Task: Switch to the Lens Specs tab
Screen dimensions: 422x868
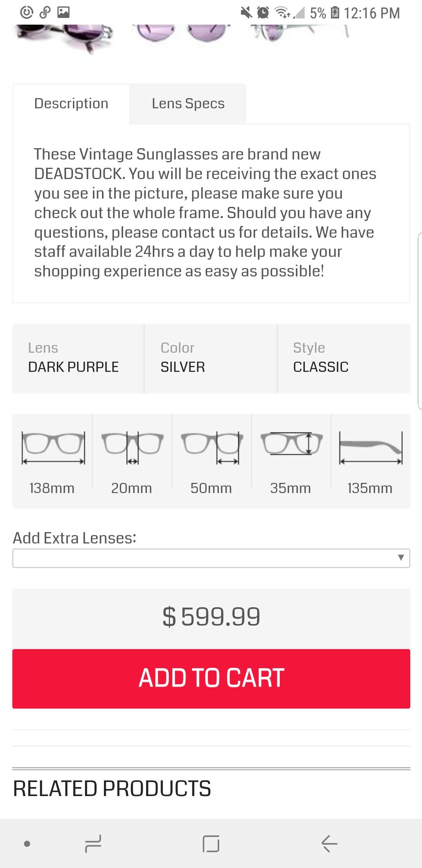Action: coord(188,104)
